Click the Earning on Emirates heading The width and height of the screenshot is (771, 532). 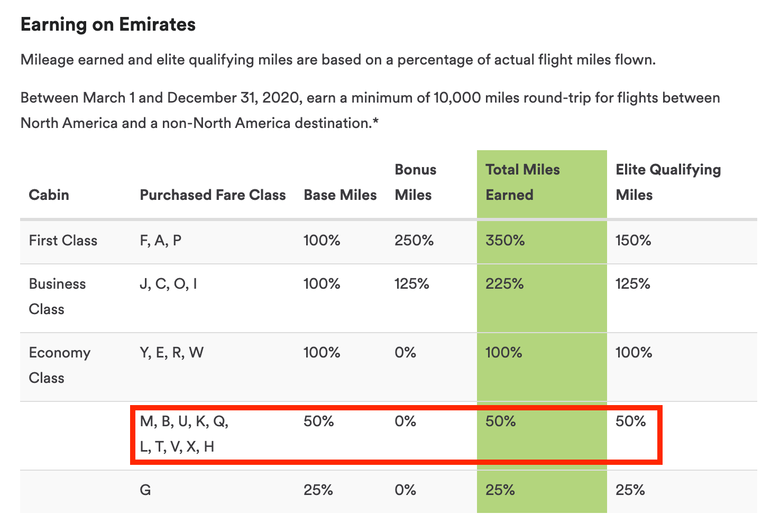[108, 24]
